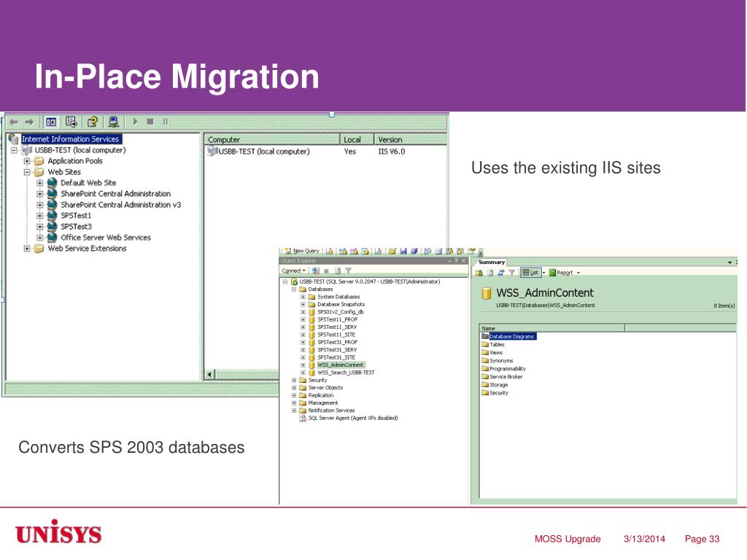Select the WSS_Search_USBB-TEST database
Screen dimensions: 747x560
pyautogui.click(x=346, y=373)
